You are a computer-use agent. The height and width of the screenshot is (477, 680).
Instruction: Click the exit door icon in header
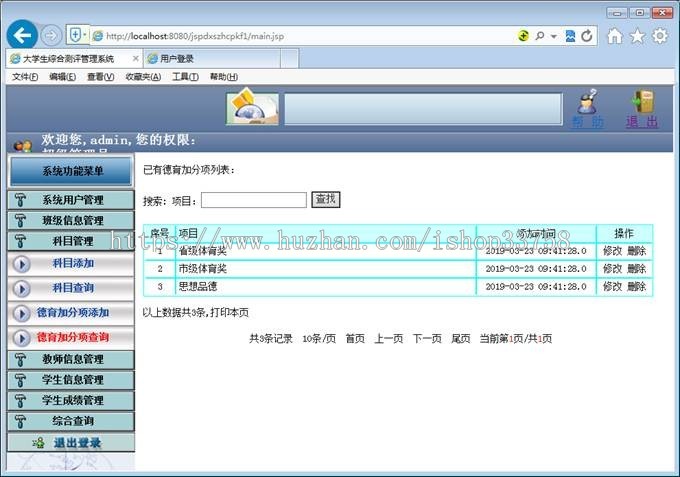coord(642,101)
